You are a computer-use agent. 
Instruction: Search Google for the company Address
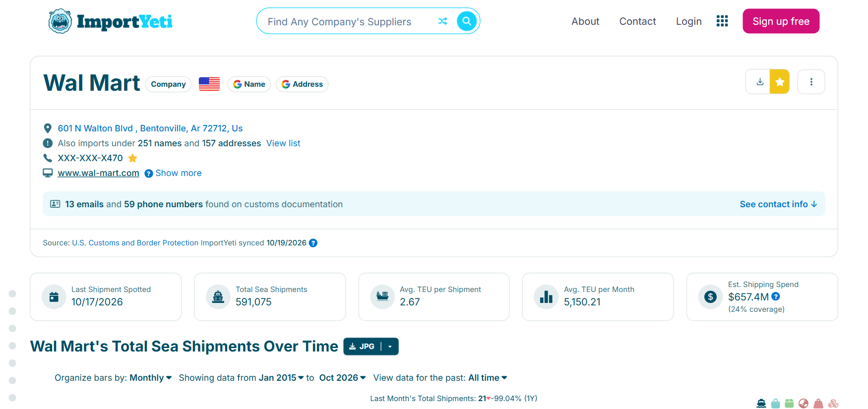coord(302,84)
